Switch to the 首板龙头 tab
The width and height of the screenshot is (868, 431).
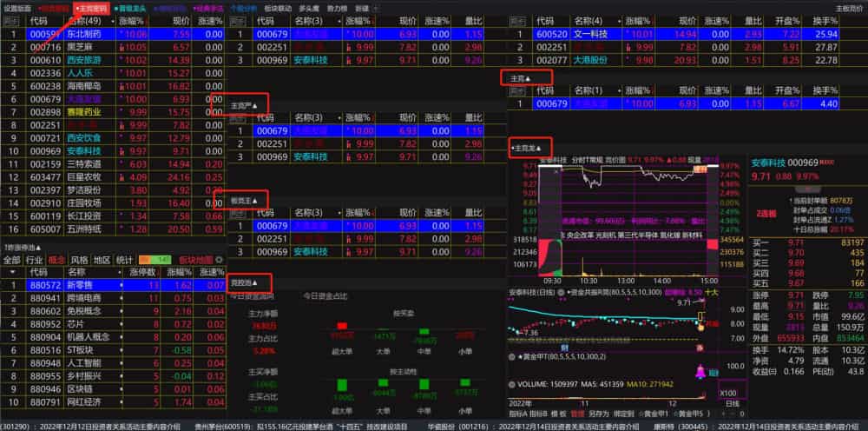tap(128, 9)
